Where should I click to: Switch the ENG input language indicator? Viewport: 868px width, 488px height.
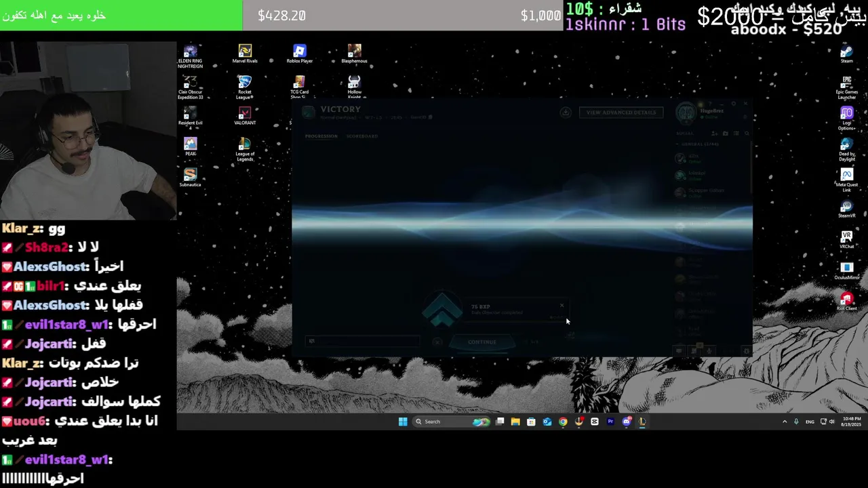click(x=810, y=422)
